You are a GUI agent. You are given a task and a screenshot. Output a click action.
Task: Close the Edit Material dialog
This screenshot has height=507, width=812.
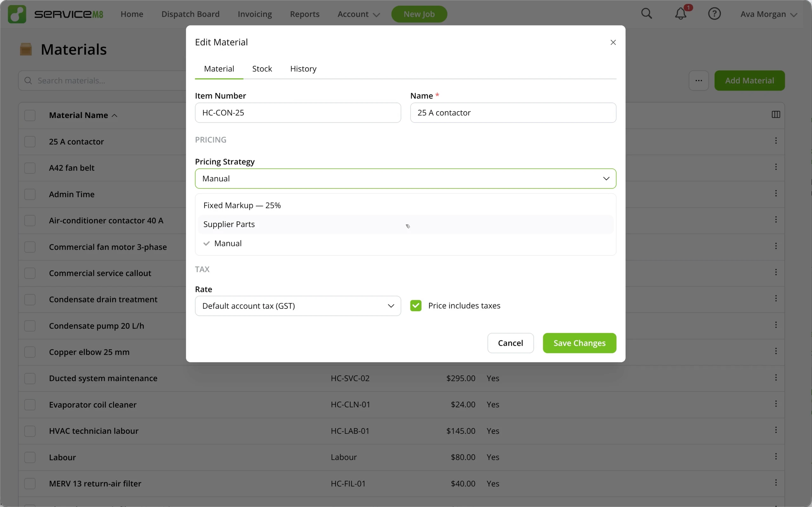click(613, 42)
